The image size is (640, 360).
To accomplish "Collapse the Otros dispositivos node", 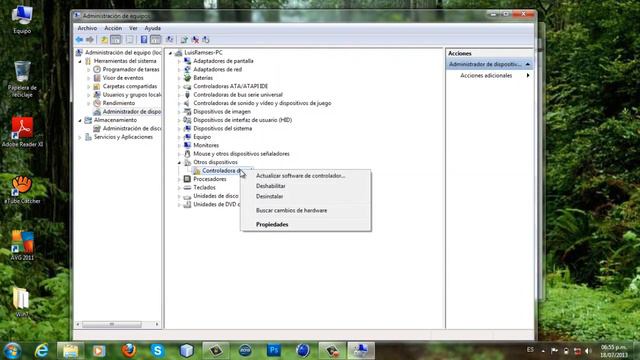I will click(x=179, y=162).
